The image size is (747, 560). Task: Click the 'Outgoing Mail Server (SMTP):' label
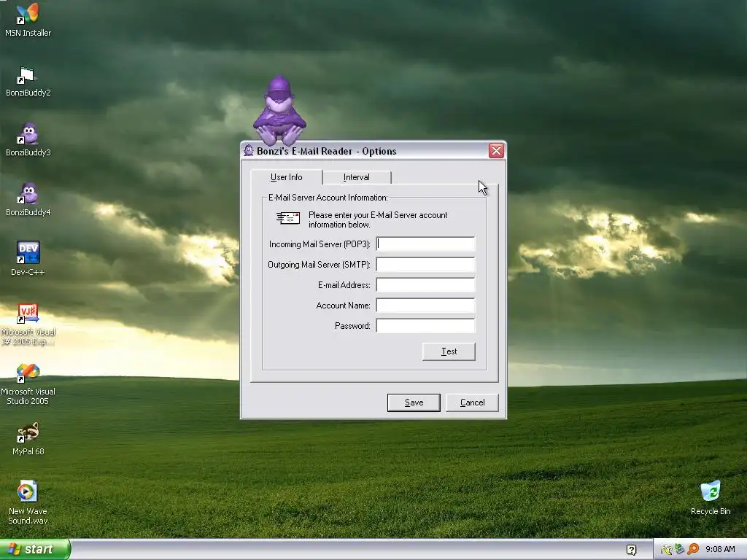319,265
